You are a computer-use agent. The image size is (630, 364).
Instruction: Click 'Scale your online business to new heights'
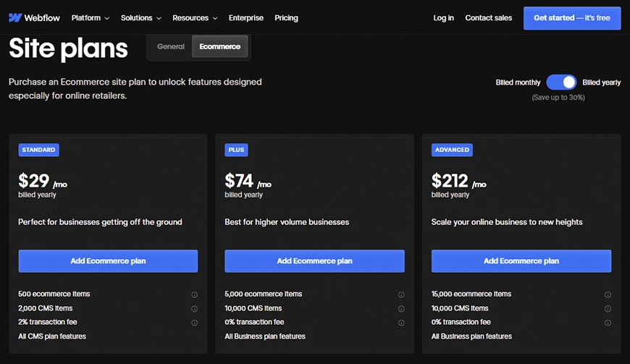(x=507, y=222)
